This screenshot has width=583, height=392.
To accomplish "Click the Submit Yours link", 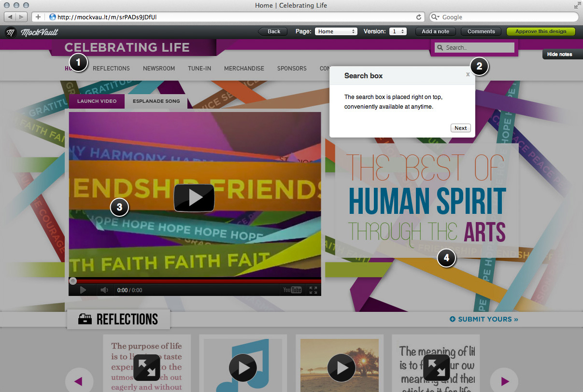I will (x=484, y=319).
